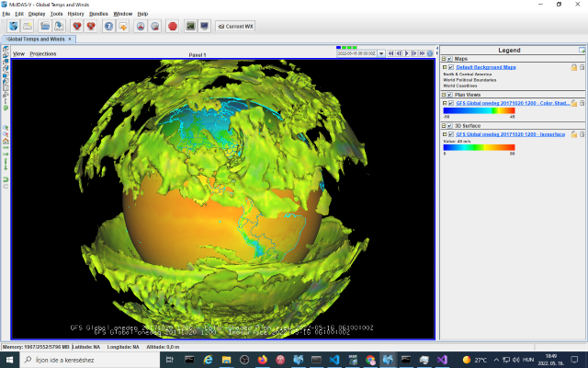Open the panel's View menu
Image resolution: width=588 pixels, height=368 pixels.
18,53
